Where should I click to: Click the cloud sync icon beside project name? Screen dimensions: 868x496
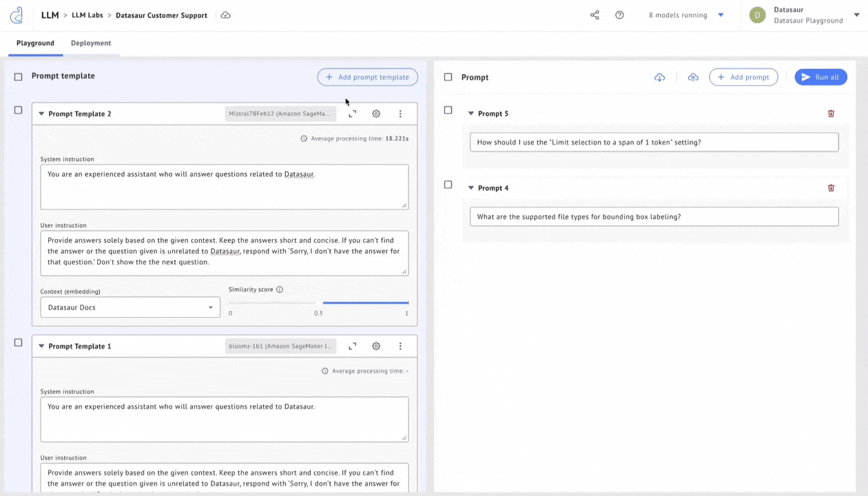(225, 15)
